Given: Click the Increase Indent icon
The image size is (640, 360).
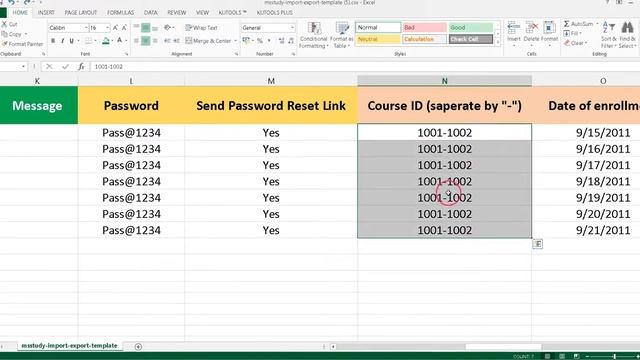Looking at the screenshot, I should click(176, 41).
